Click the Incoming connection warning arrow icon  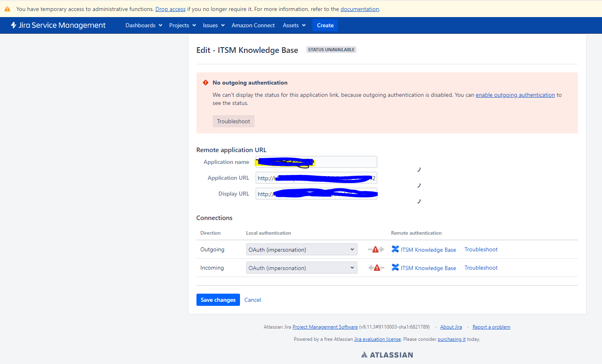point(376,268)
